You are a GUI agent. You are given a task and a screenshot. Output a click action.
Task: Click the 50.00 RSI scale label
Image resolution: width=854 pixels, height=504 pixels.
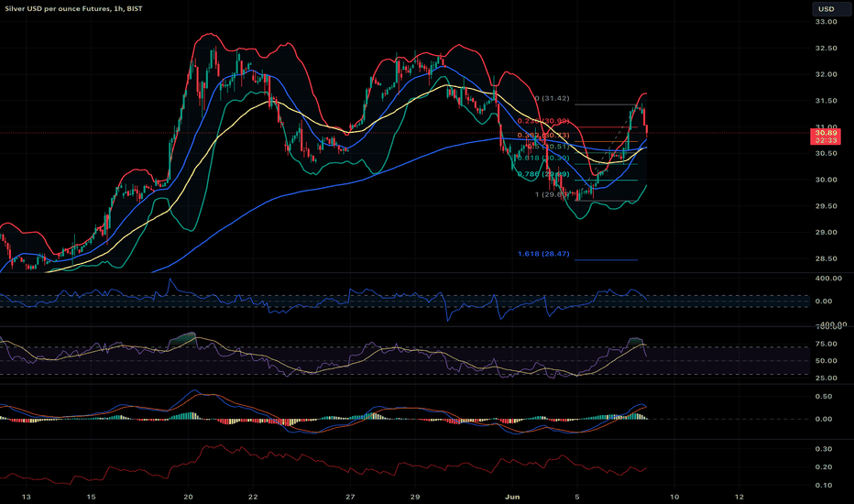827,361
